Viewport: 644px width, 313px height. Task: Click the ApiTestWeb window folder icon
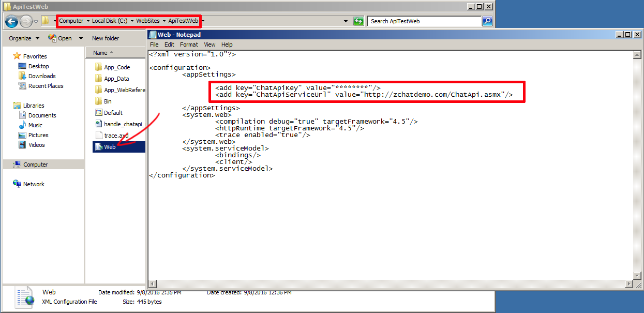point(7,7)
